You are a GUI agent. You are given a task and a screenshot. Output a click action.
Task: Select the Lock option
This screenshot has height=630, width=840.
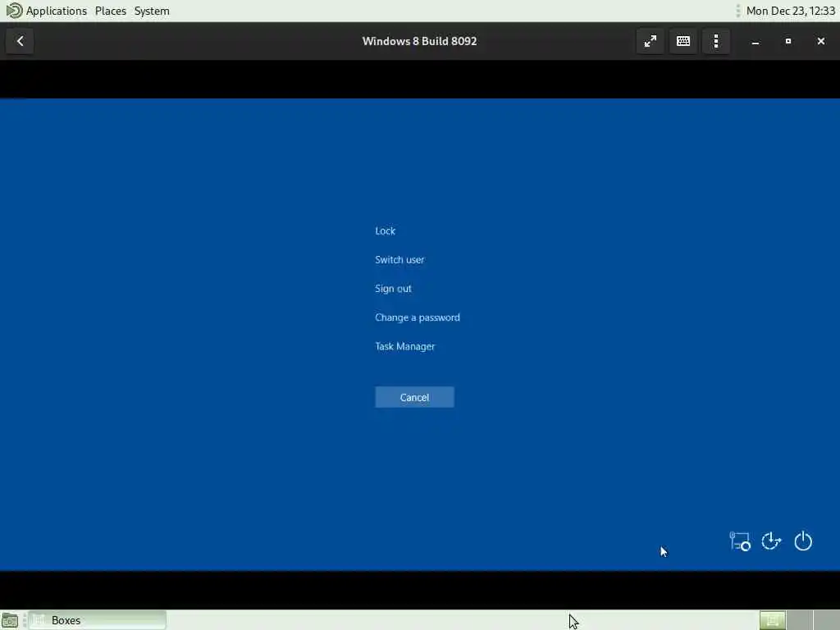tap(386, 231)
